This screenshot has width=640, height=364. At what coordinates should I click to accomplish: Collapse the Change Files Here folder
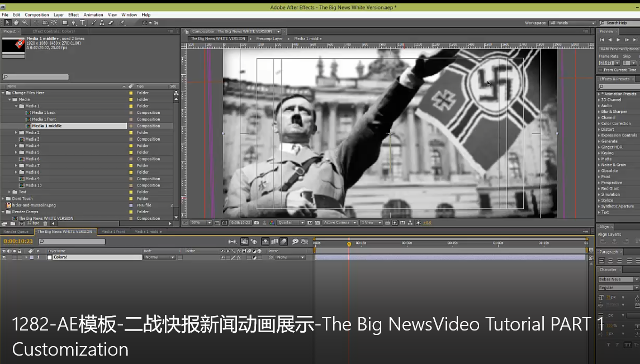click(3, 93)
